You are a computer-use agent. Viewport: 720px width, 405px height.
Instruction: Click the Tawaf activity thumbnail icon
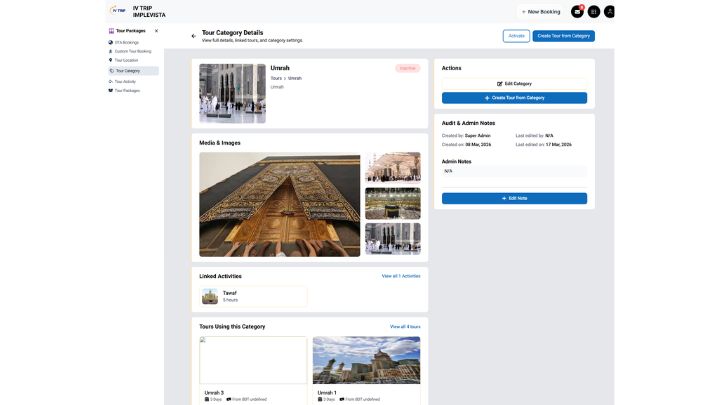click(210, 296)
